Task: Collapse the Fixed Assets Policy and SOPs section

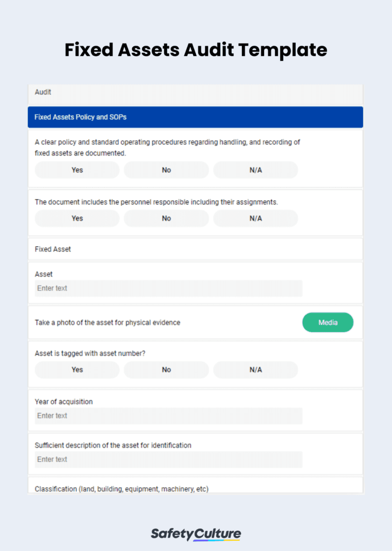Action: (x=195, y=117)
